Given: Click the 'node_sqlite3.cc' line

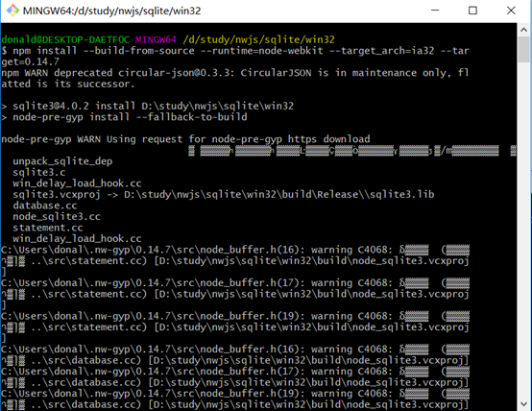Looking at the screenshot, I should coord(57,216).
